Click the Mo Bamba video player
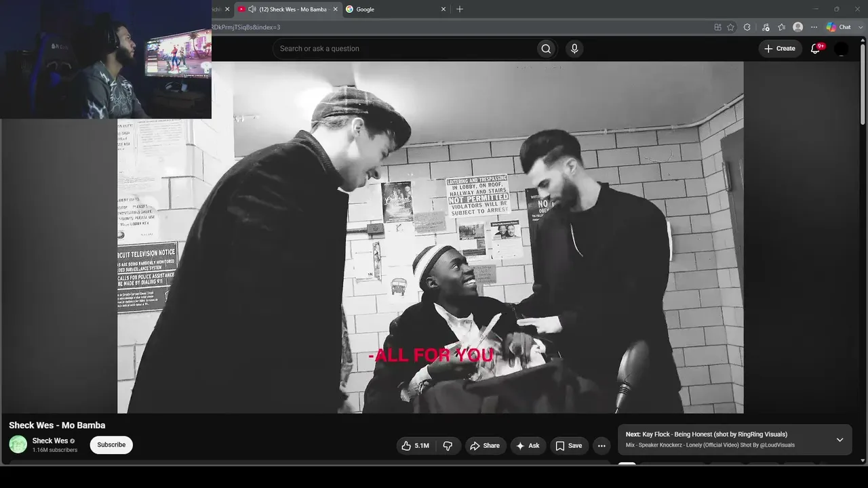 [431, 237]
